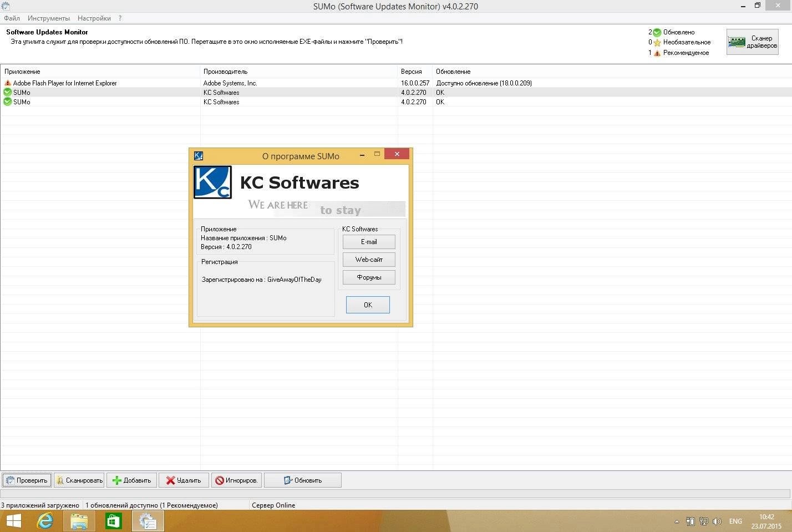Sort by the Производитель column header
The image size is (792, 532).
(x=299, y=72)
